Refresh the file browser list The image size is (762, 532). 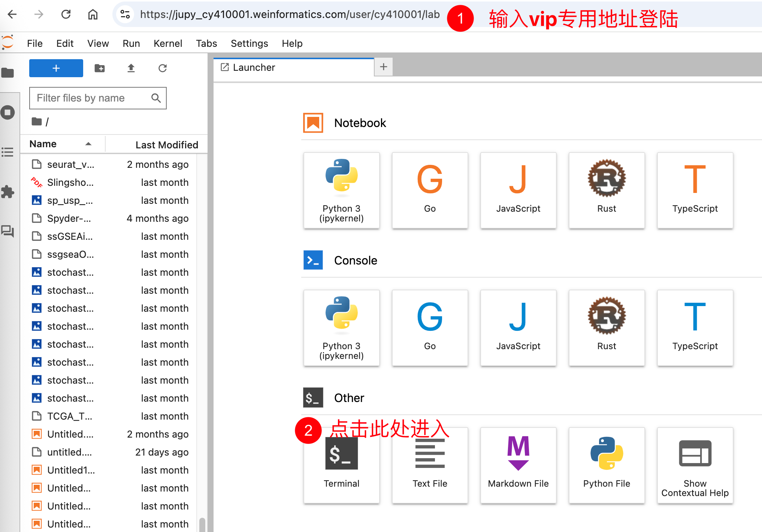[x=162, y=68]
